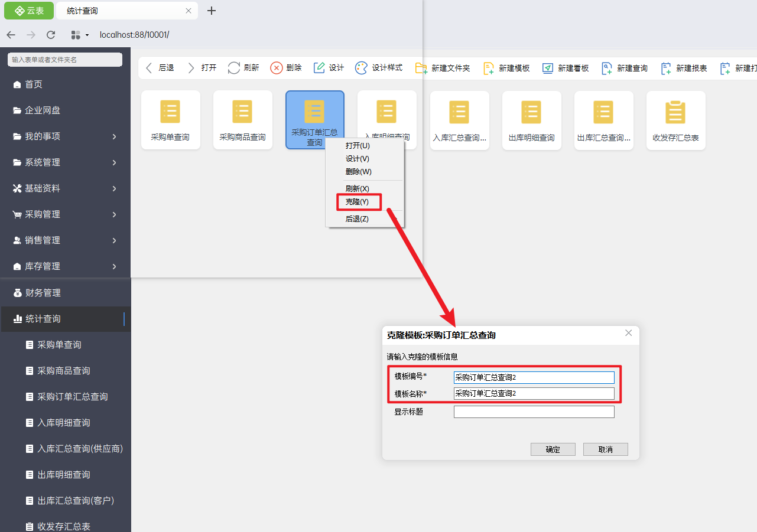Create a folder with 新建文件夹
This screenshot has height=532, width=757.
pos(443,68)
